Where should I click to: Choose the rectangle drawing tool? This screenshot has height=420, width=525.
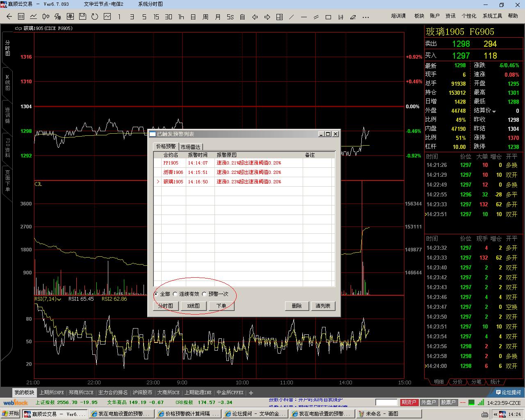click(328, 17)
